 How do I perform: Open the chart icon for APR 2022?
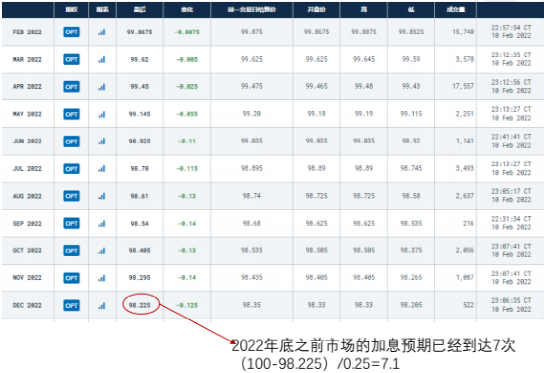click(102, 87)
